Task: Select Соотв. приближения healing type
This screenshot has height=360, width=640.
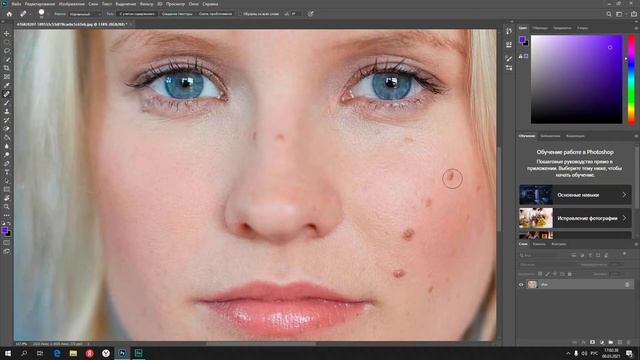Action: (x=215, y=14)
